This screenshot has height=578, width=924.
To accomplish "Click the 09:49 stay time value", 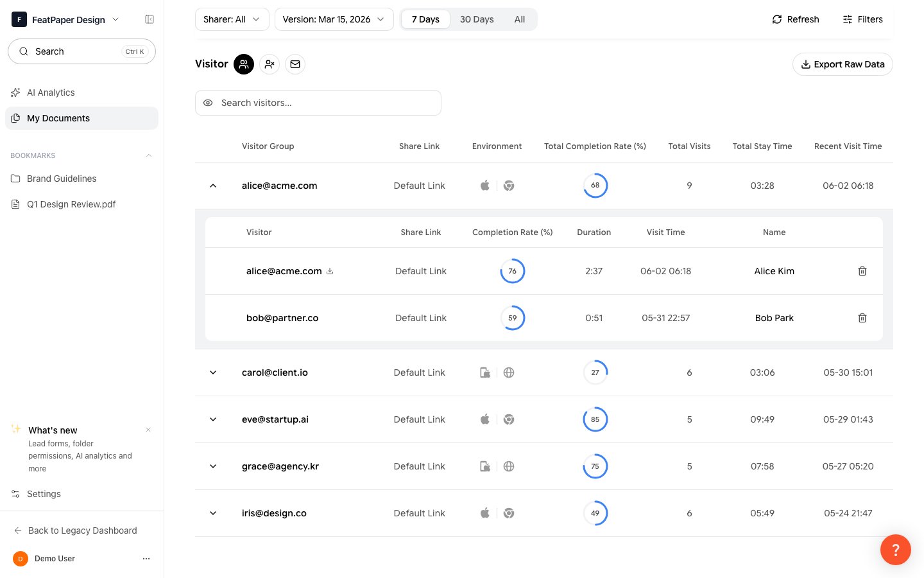I will 762,419.
